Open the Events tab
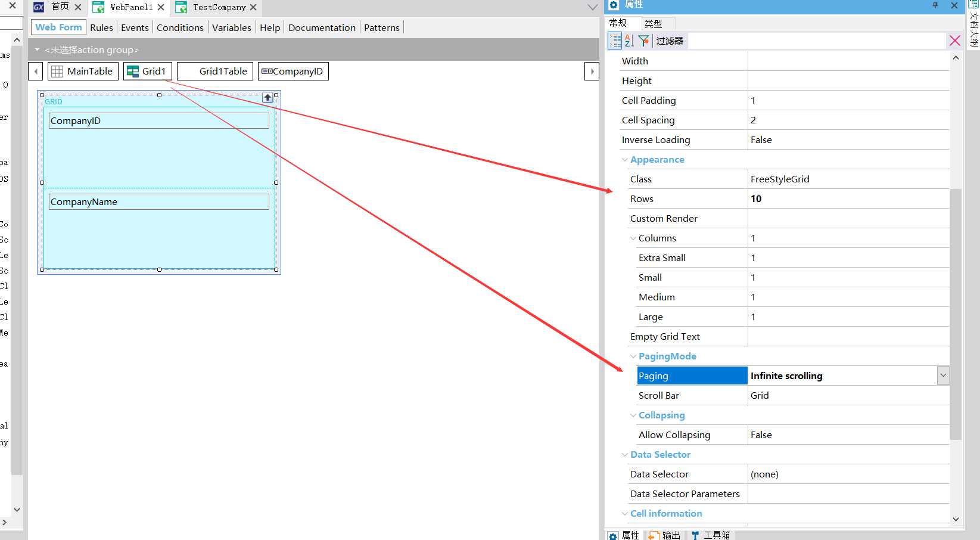Viewport: 980px width, 540px height. tap(135, 27)
